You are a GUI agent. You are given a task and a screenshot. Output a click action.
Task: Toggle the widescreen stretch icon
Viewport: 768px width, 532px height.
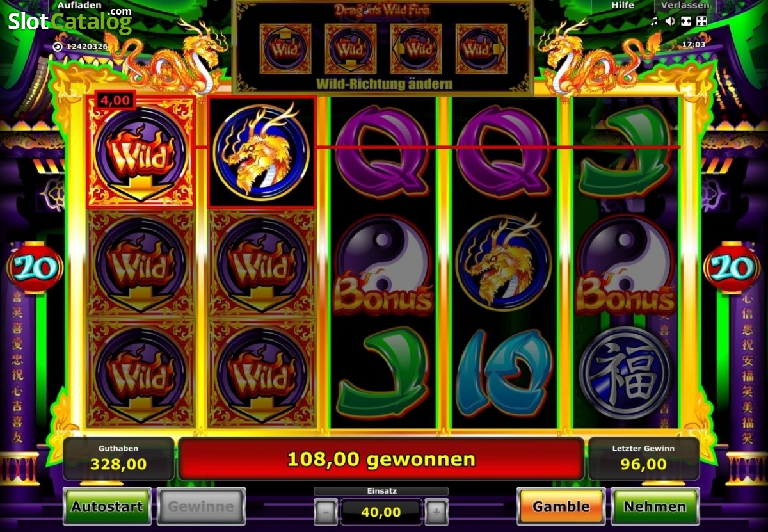click(x=686, y=21)
